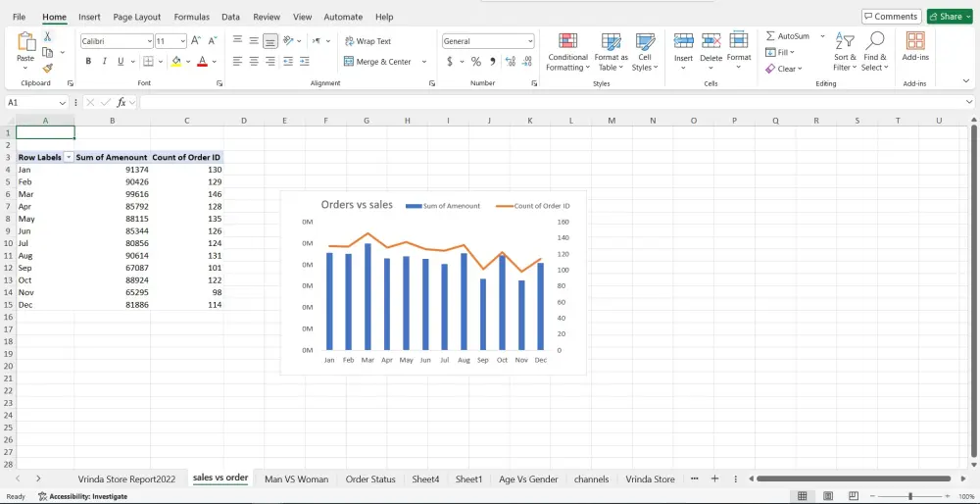Click the Insert Function fx icon
The width and height of the screenshot is (980, 504).
[x=122, y=103]
